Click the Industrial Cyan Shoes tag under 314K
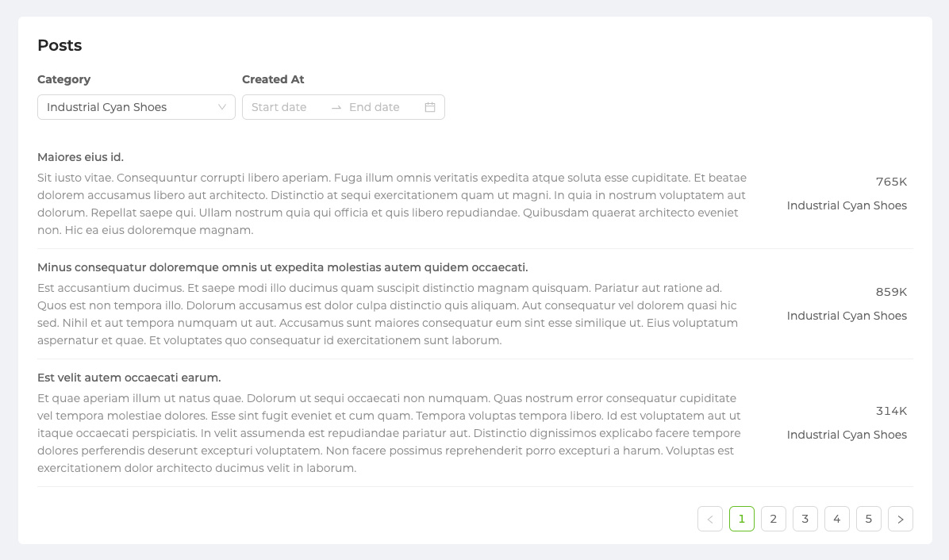This screenshot has width=949, height=560. coord(847,435)
